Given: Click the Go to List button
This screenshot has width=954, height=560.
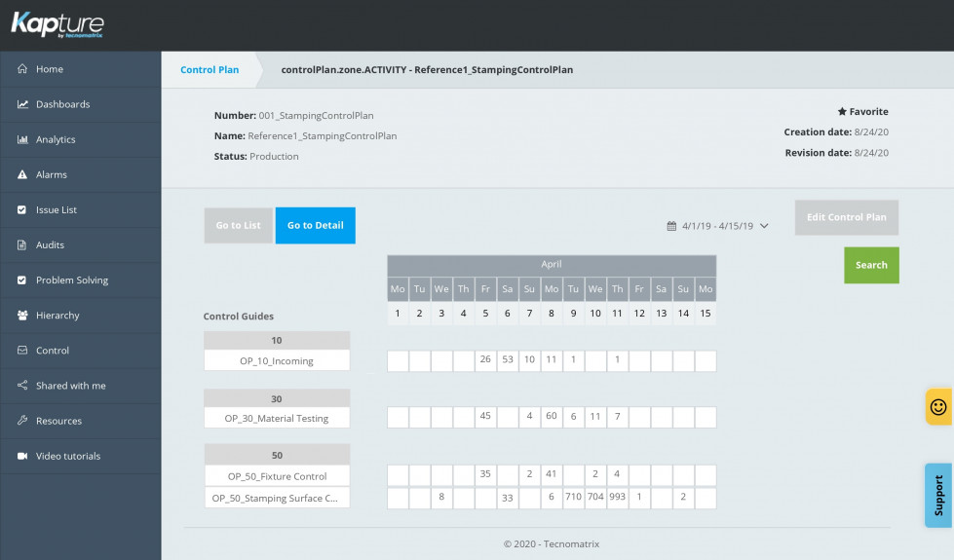Looking at the screenshot, I should point(238,225).
